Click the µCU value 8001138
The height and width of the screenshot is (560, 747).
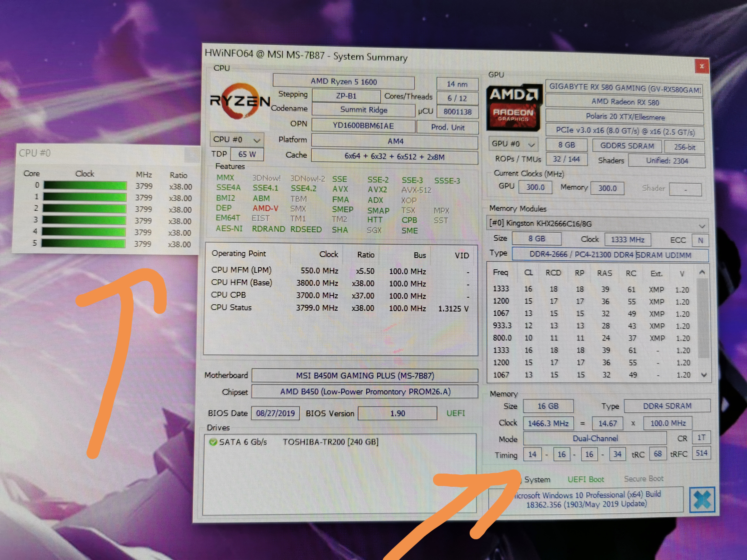[x=458, y=112]
